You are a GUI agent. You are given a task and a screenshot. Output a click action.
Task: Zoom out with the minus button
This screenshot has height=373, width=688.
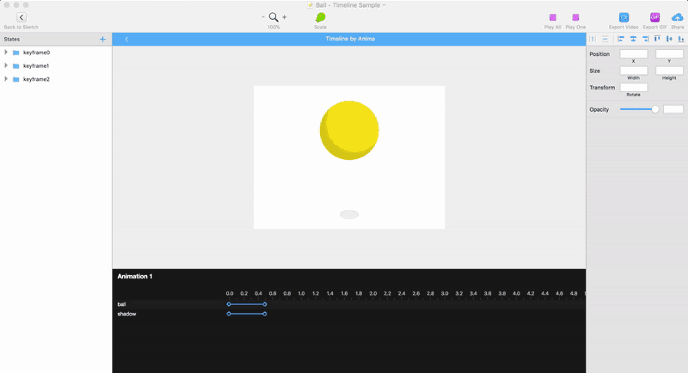pyautogui.click(x=263, y=17)
